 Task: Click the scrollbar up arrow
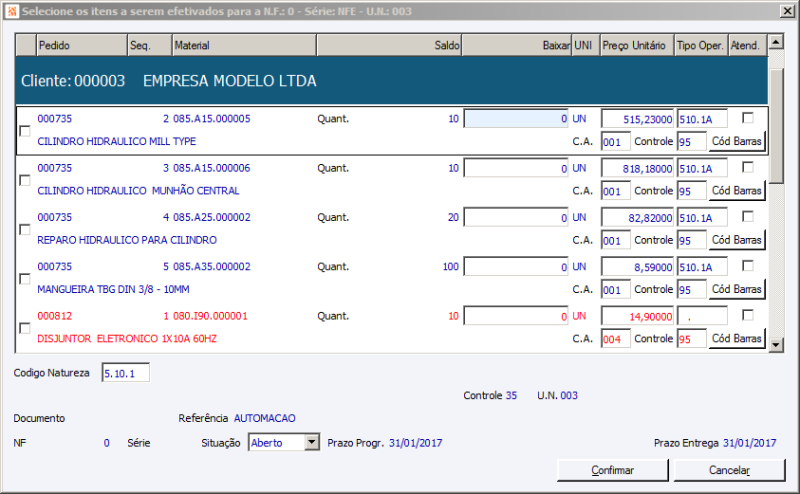(x=776, y=42)
